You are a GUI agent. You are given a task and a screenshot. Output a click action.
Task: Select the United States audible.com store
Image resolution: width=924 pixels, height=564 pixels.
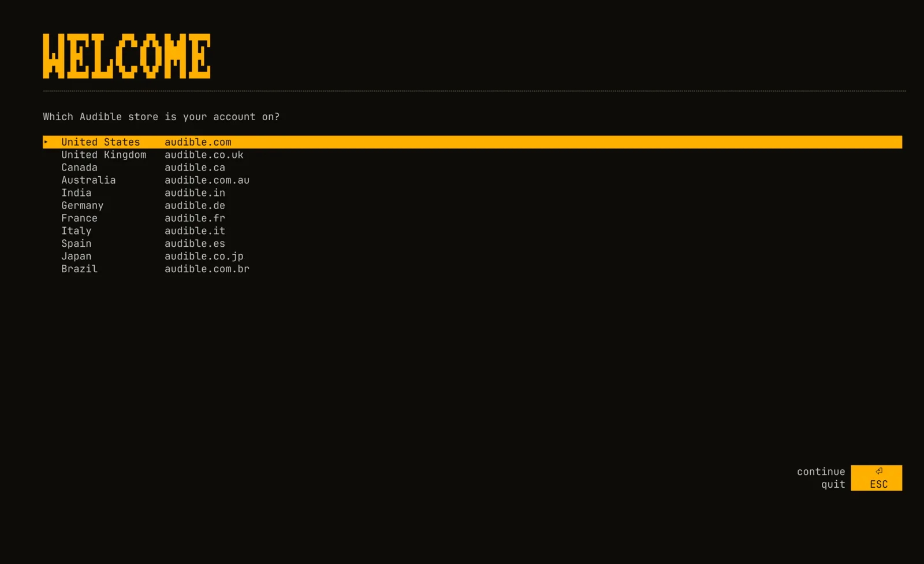pos(472,142)
